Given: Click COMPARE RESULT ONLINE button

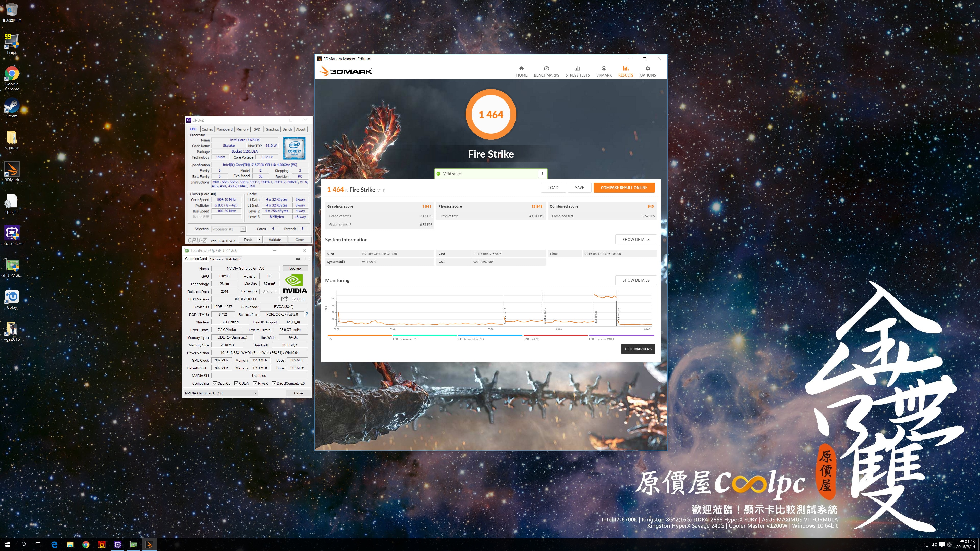Looking at the screenshot, I should click(624, 187).
